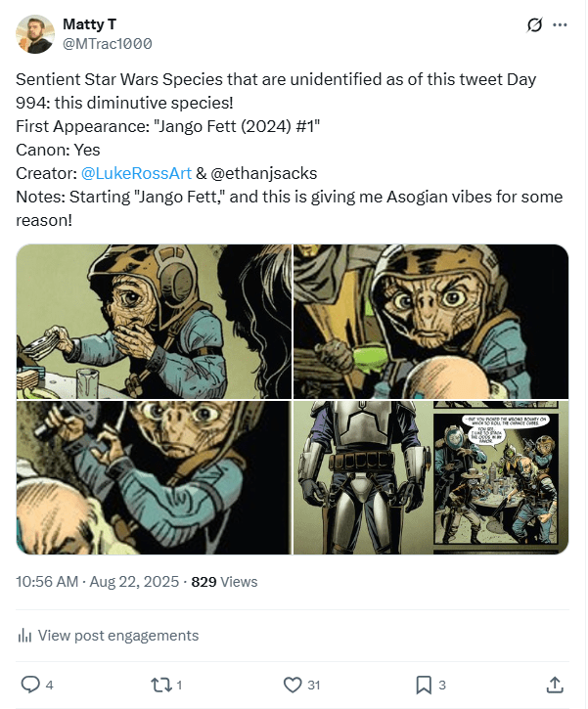Click the Grok icon on tweet
Screen dimensions: 588x709
534,25
